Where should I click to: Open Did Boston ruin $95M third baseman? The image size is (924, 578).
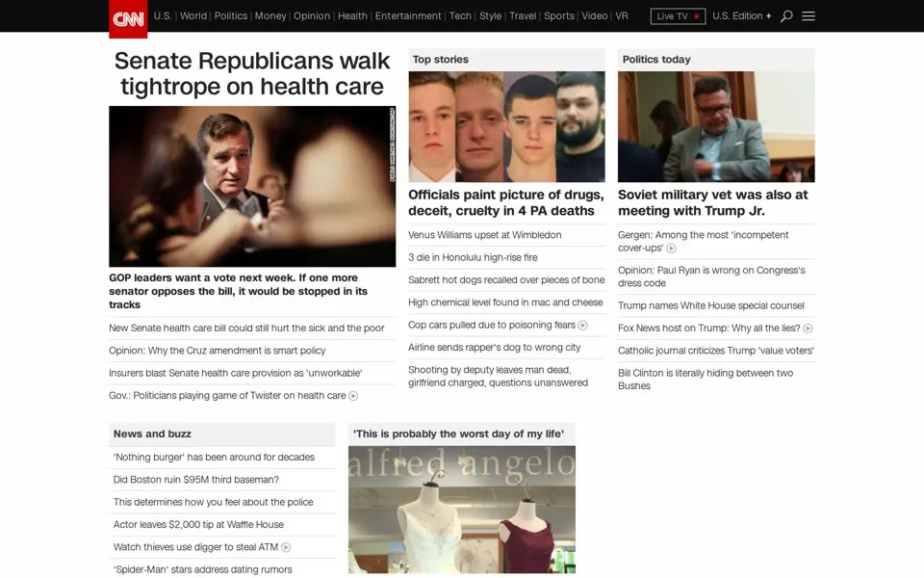[196, 480]
